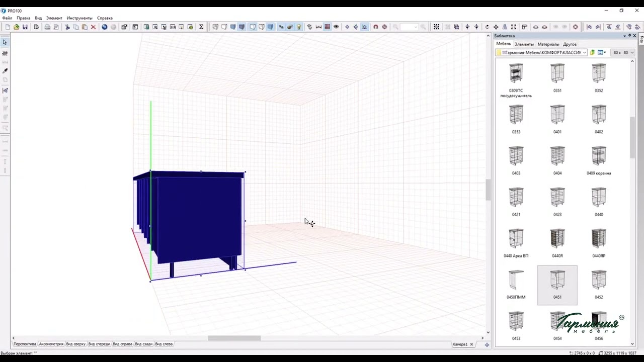Switch to the Вид сверху tab
644x362 pixels.
pyautogui.click(x=76, y=344)
